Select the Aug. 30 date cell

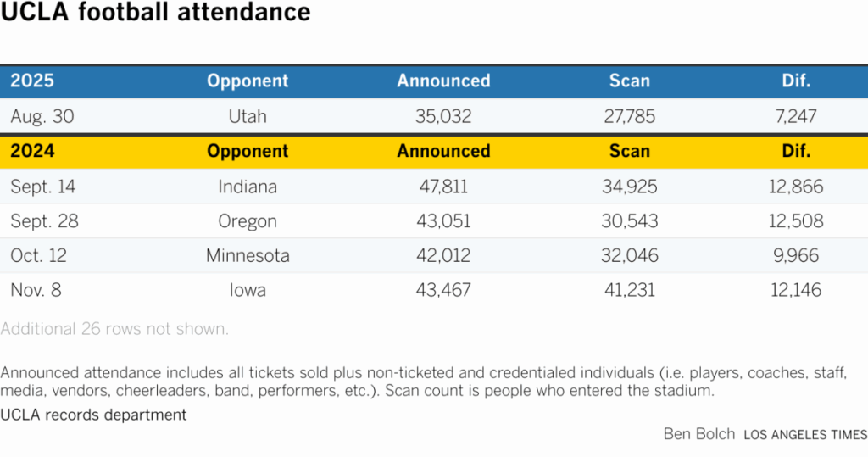coord(42,117)
